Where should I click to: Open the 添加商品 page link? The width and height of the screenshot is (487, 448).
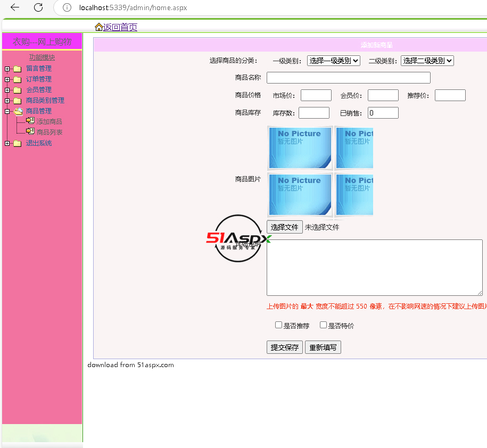click(49, 121)
